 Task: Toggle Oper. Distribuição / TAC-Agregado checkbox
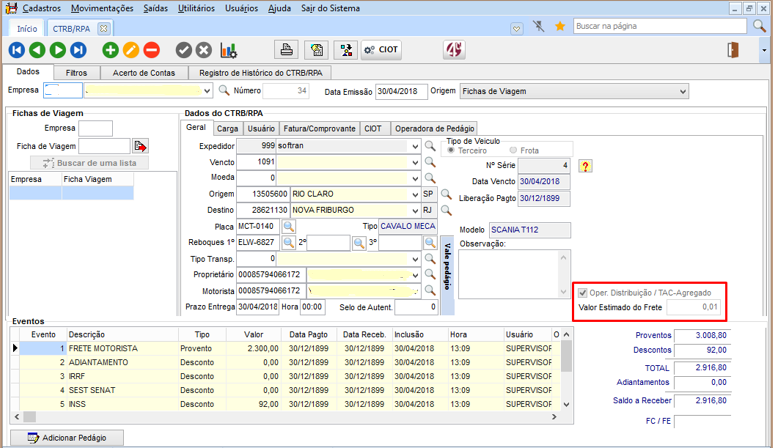[583, 292]
